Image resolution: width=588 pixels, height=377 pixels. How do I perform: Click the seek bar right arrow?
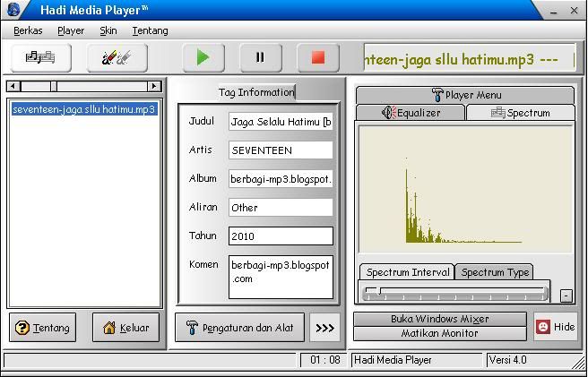(154, 86)
